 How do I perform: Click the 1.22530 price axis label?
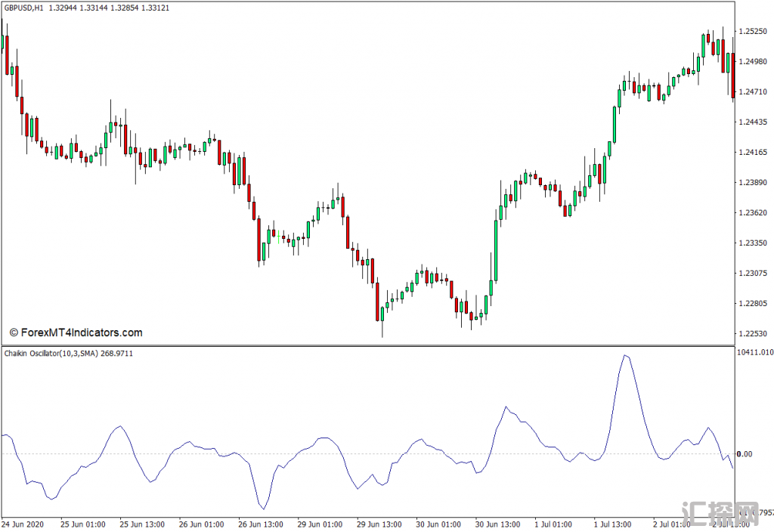point(754,334)
